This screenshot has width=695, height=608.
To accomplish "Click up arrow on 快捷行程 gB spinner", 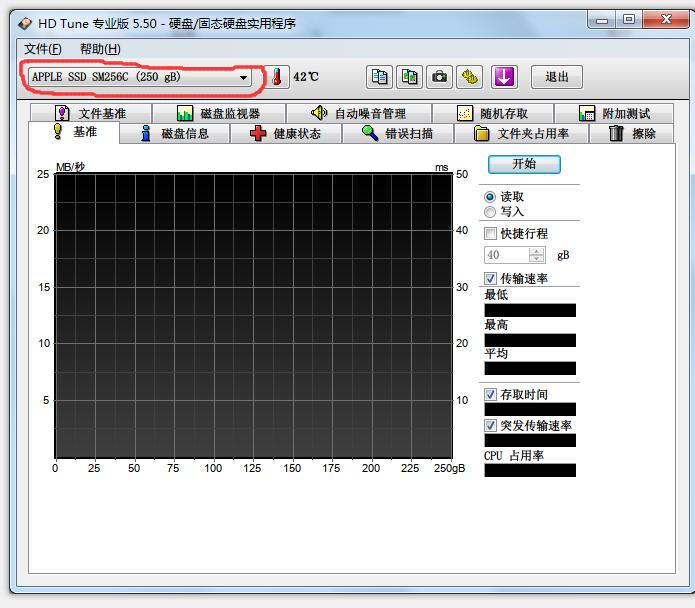I will (x=538, y=251).
